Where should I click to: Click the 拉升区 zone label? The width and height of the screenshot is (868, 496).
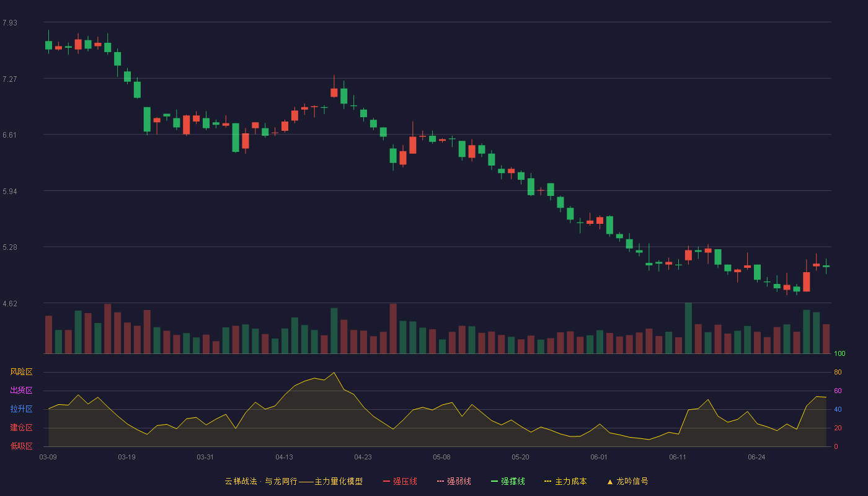(21, 409)
